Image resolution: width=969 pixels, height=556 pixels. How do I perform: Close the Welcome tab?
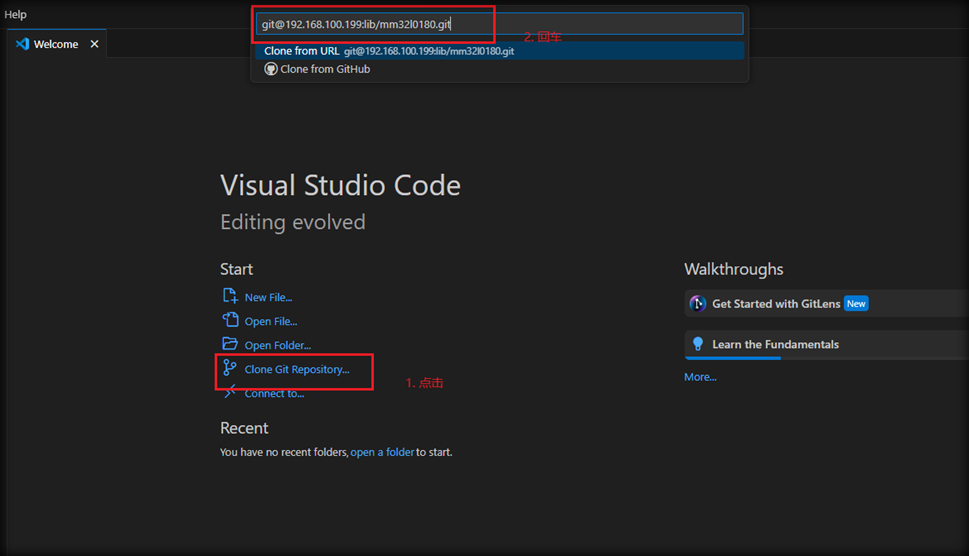click(95, 44)
